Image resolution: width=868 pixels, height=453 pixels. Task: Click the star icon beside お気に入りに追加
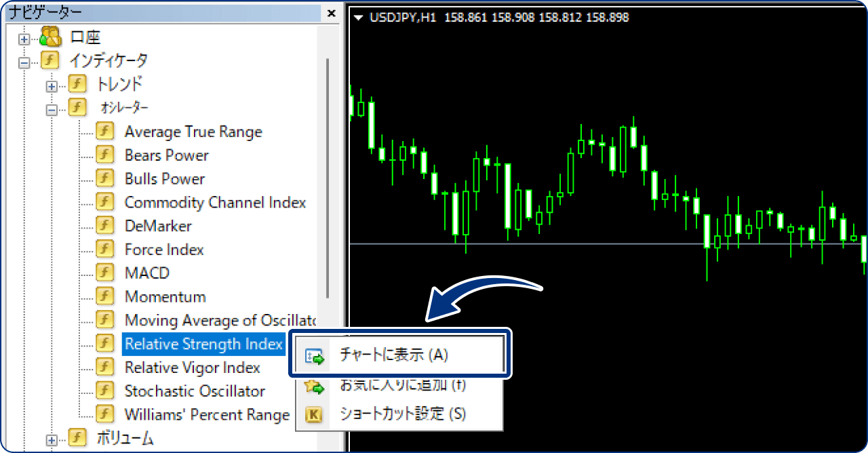(313, 385)
